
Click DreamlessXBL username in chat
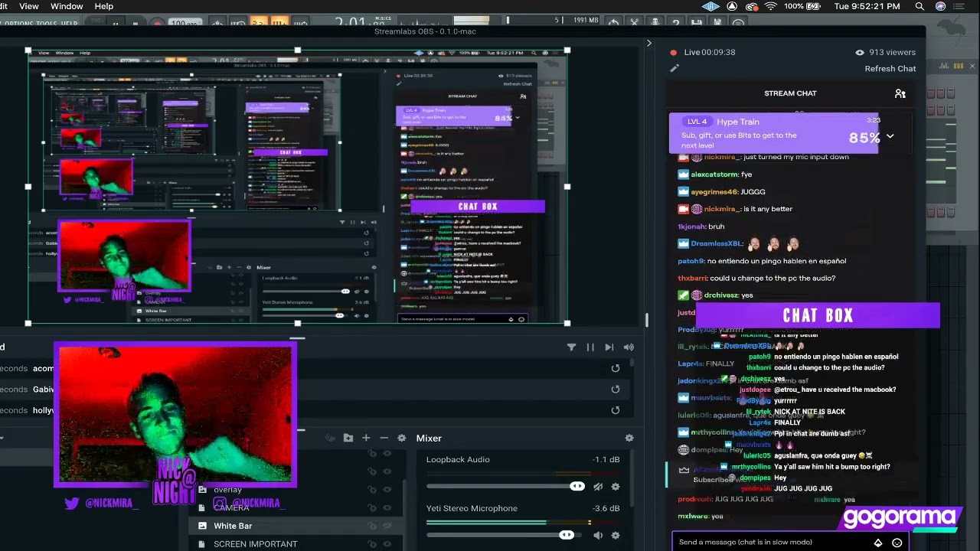[x=716, y=243]
